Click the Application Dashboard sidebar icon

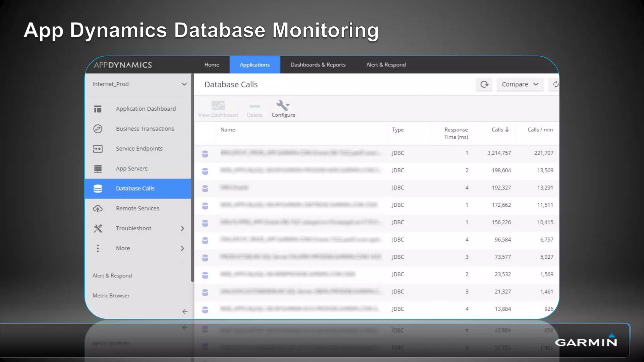pyautogui.click(x=98, y=109)
